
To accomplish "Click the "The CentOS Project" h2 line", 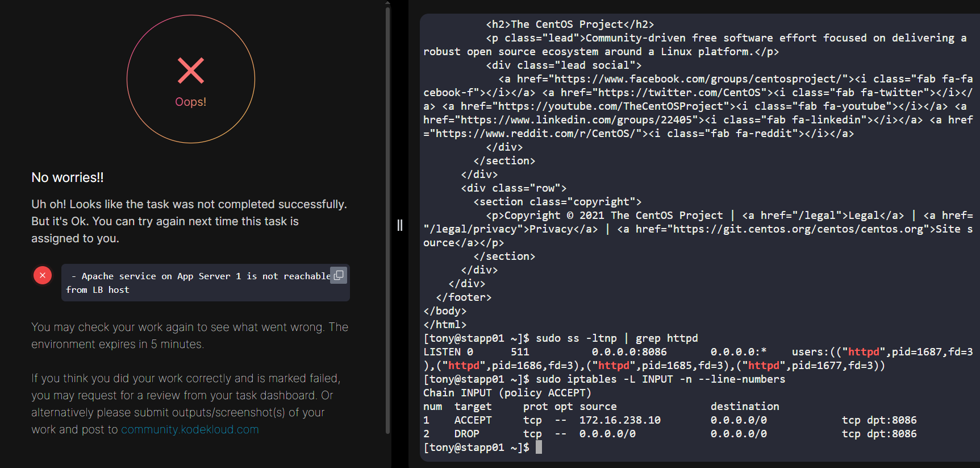I will click(570, 24).
